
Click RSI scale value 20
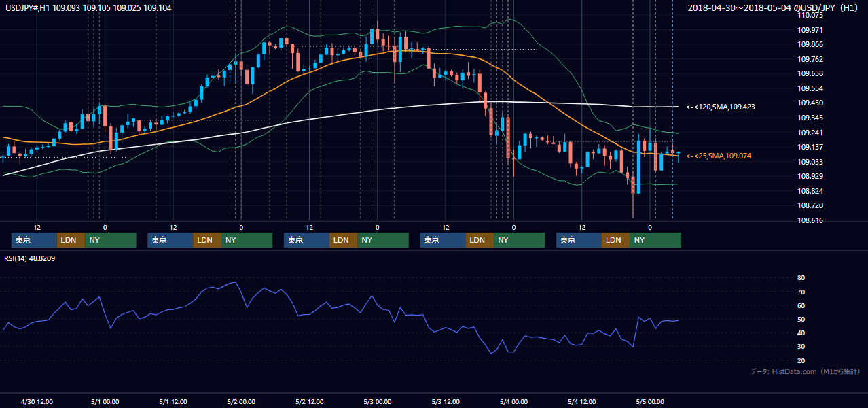click(801, 360)
